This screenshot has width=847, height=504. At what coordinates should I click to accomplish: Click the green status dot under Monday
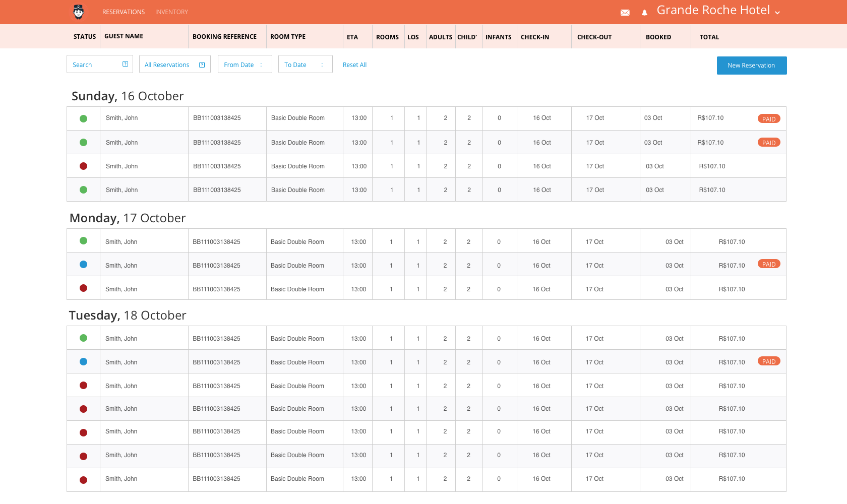tap(84, 241)
